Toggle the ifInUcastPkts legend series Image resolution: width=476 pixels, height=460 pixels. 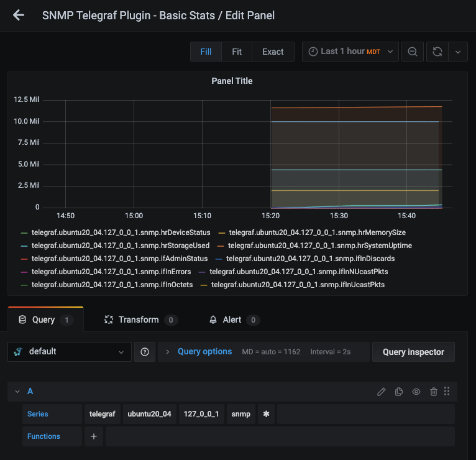click(298, 285)
